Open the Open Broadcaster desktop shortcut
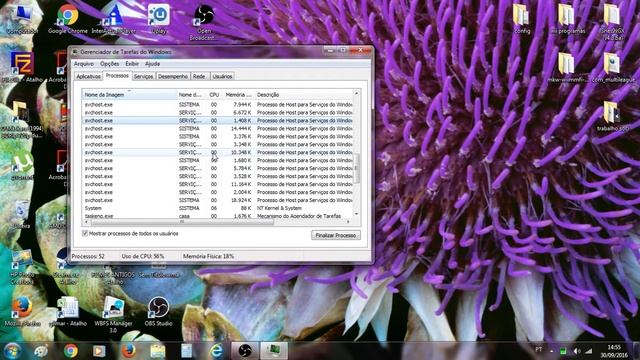This screenshot has width=640, height=360. pyautogui.click(x=204, y=21)
